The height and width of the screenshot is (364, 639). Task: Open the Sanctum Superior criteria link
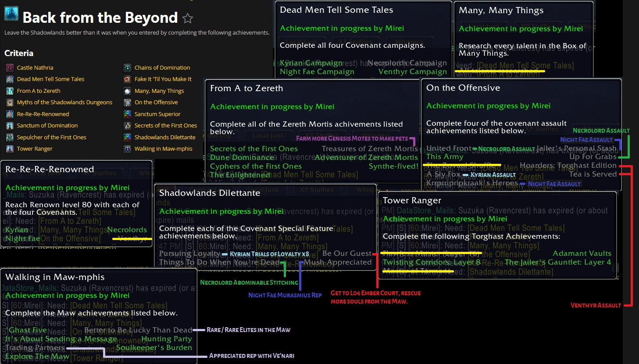[x=157, y=114]
